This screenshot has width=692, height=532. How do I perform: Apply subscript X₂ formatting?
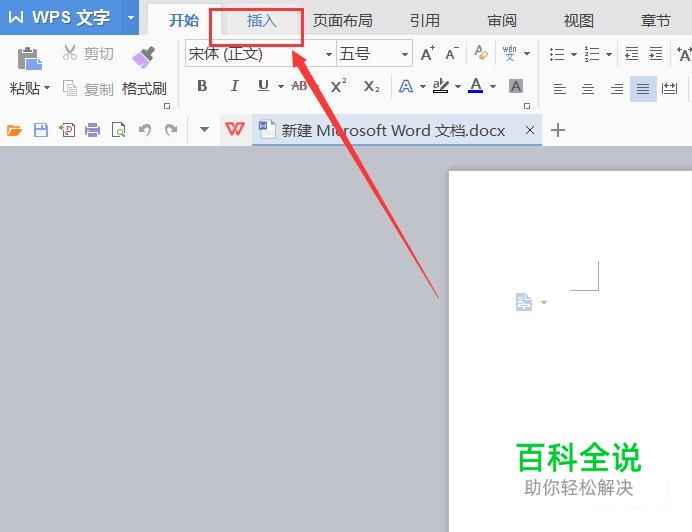pos(371,86)
